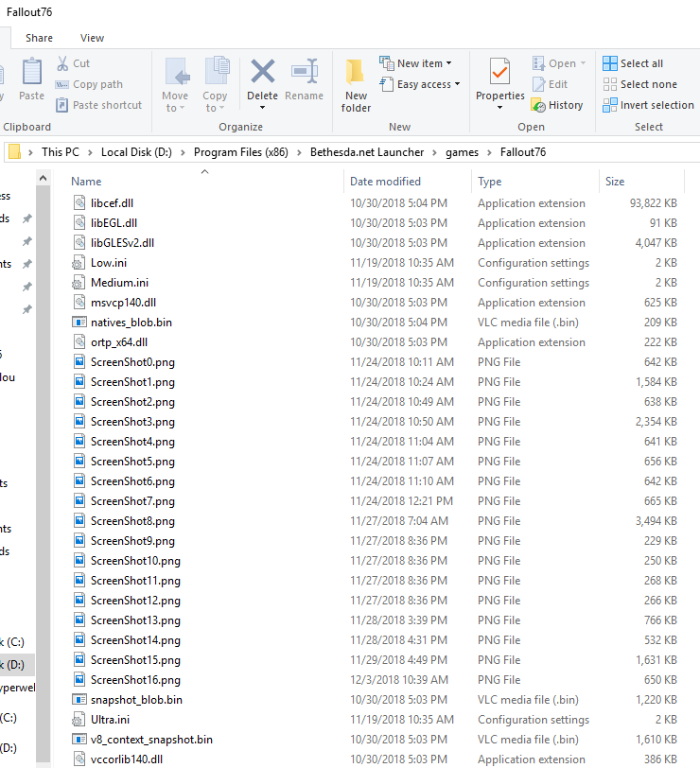Go to Bethesda.net Launcher in breadcrumb
Screen dimensions: 700x768
pyautogui.click(x=367, y=152)
